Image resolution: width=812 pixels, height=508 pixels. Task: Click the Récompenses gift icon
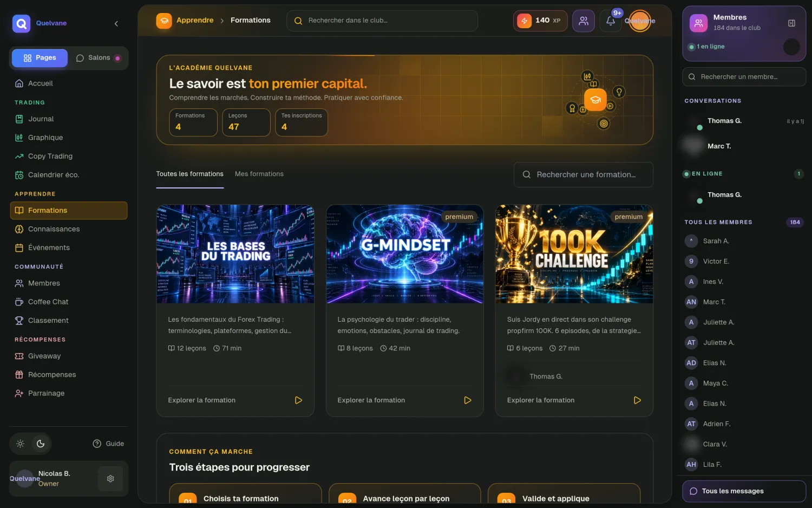[x=19, y=375]
